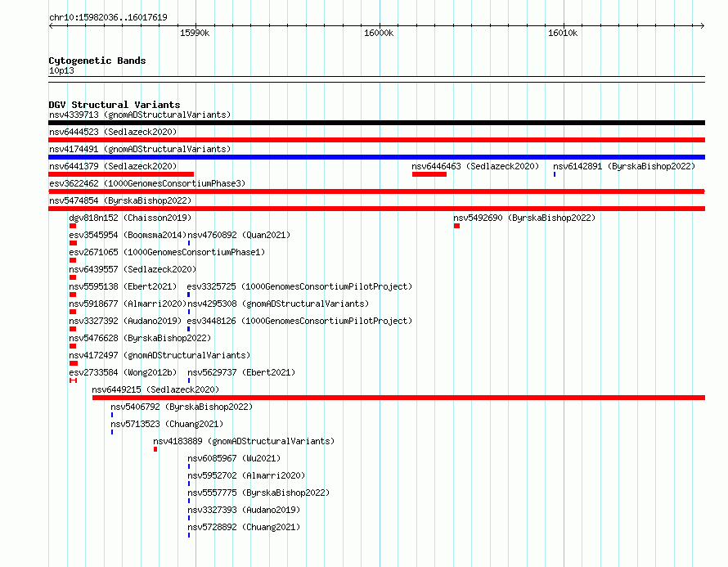Open the esv2733584 (Wong2012b) label
728x567 pixels.
click(123, 372)
